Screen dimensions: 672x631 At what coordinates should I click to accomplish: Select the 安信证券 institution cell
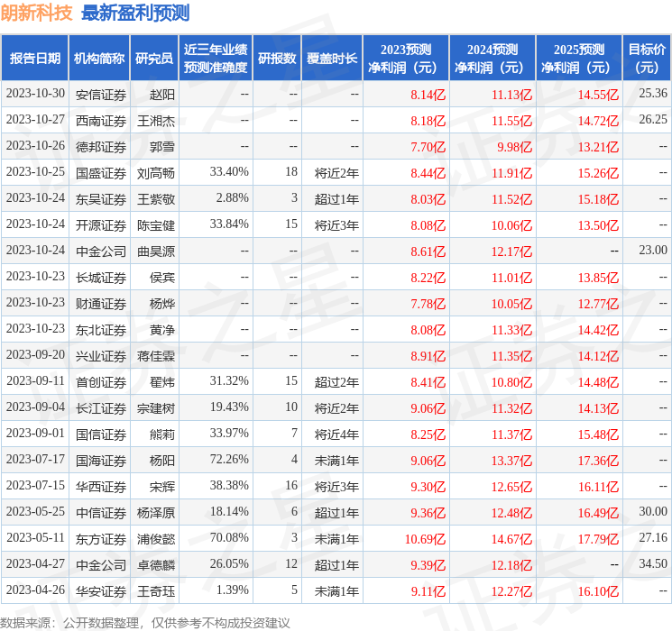[101, 95]
